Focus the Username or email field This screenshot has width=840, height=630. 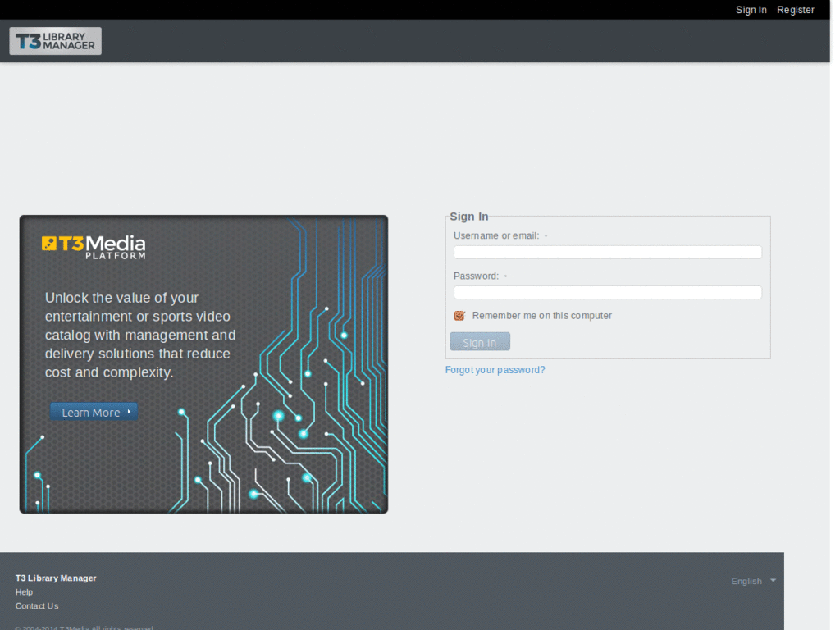tap(608, 253)
